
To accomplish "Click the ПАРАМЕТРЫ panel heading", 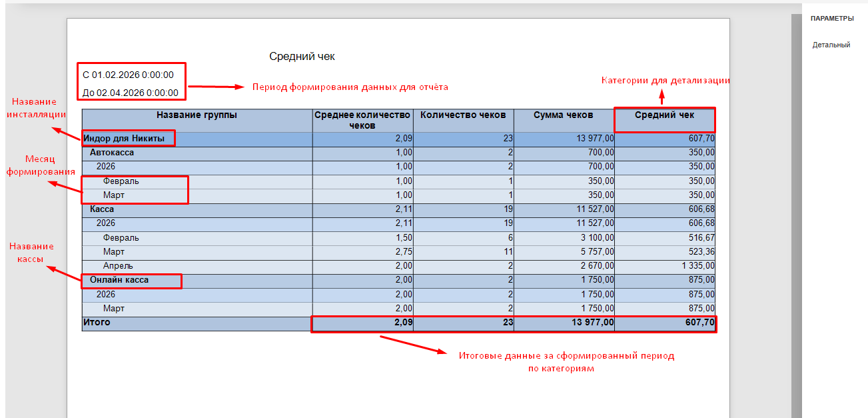I will pyautogui.click(x=831, y=19).
